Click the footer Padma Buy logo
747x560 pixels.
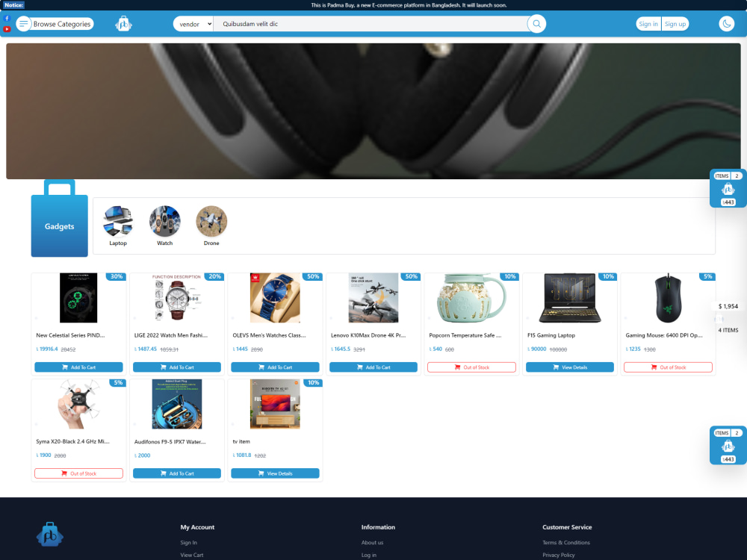point(50,535)
